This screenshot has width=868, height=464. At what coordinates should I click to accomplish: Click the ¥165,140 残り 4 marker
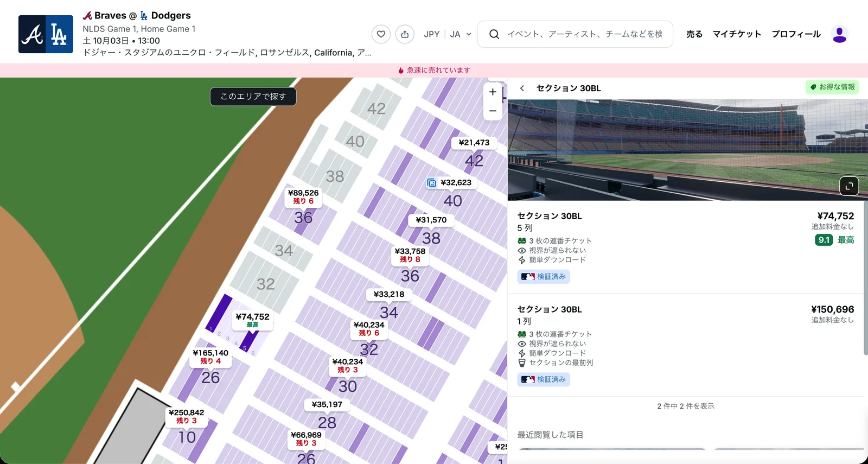point(210,357)
